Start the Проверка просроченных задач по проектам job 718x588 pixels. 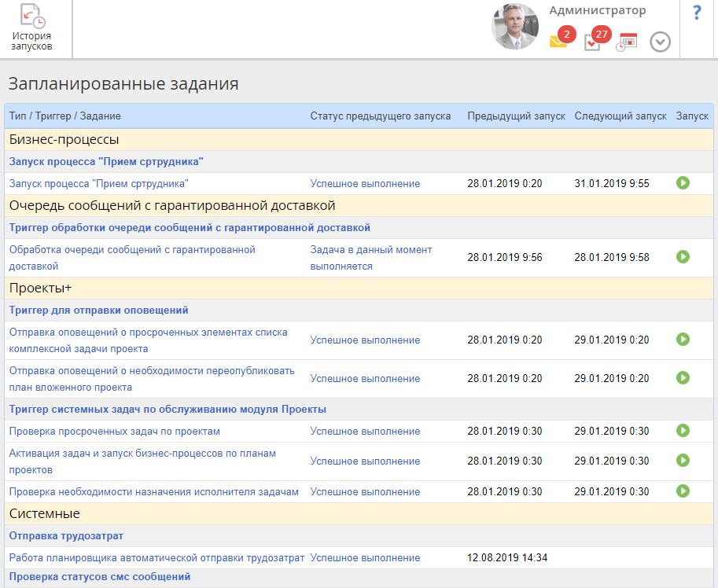pos(683,431)
